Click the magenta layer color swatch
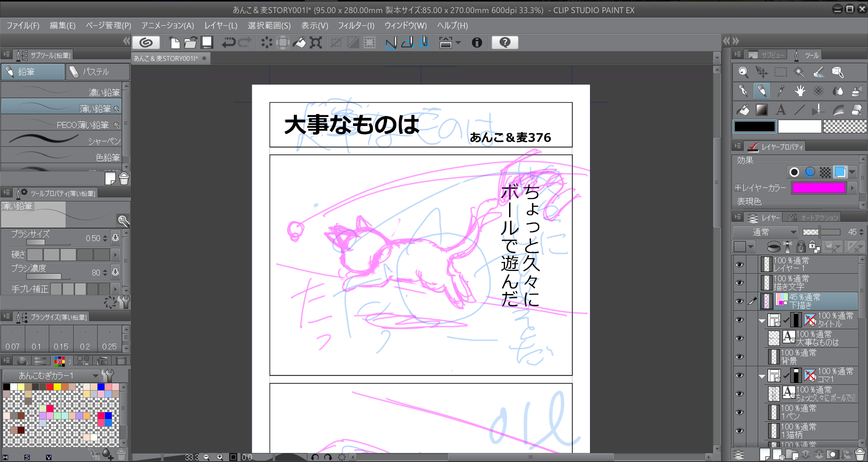868x462 pixels. pyautogui.click(x=819, y=188)
